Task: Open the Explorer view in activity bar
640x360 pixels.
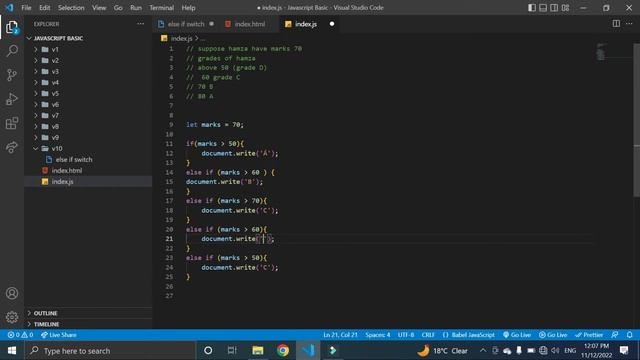Action: (12, 27)
